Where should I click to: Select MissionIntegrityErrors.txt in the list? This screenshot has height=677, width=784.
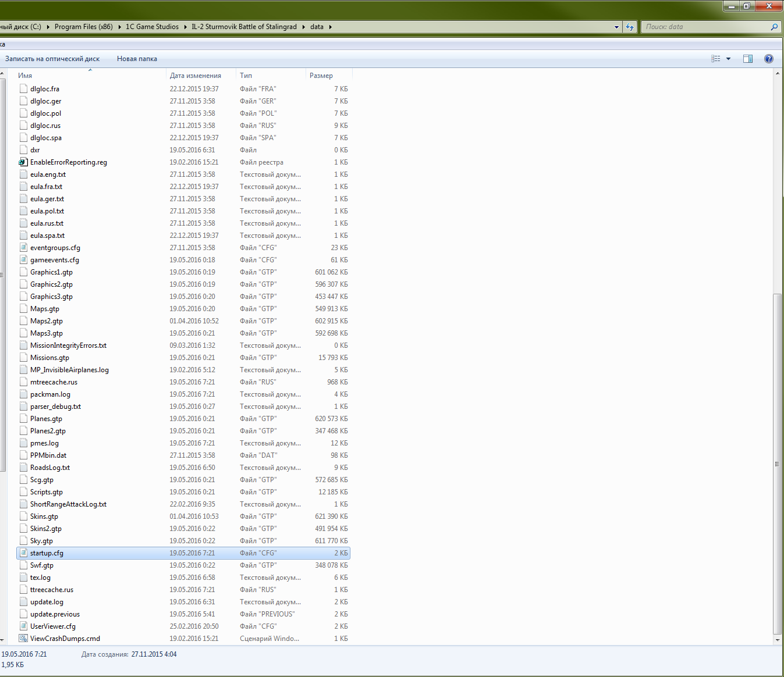tap(68, 345)
